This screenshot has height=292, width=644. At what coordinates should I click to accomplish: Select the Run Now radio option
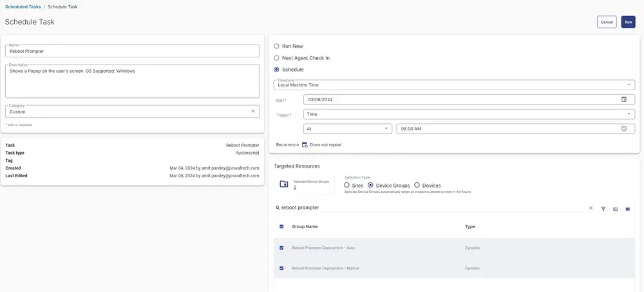[276, 46]
